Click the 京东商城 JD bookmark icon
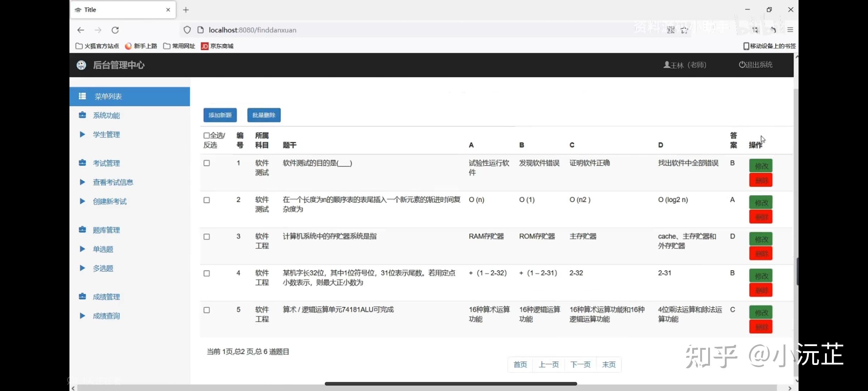 (x=205, y=46)
